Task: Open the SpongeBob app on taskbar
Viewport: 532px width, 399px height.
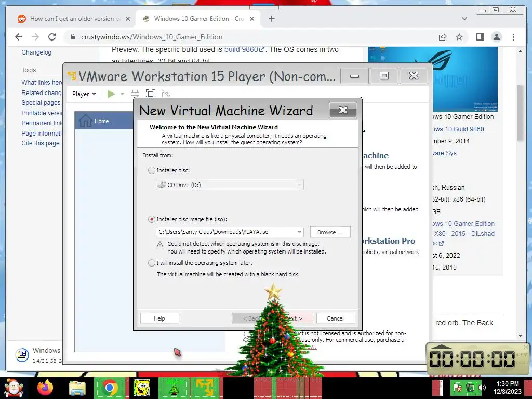Action: tap(141, 388)
